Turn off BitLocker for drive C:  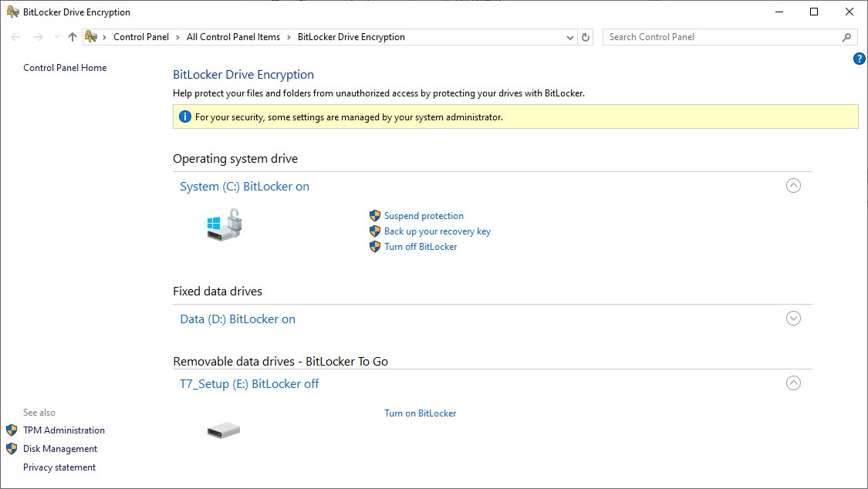(x=420, y=247)
